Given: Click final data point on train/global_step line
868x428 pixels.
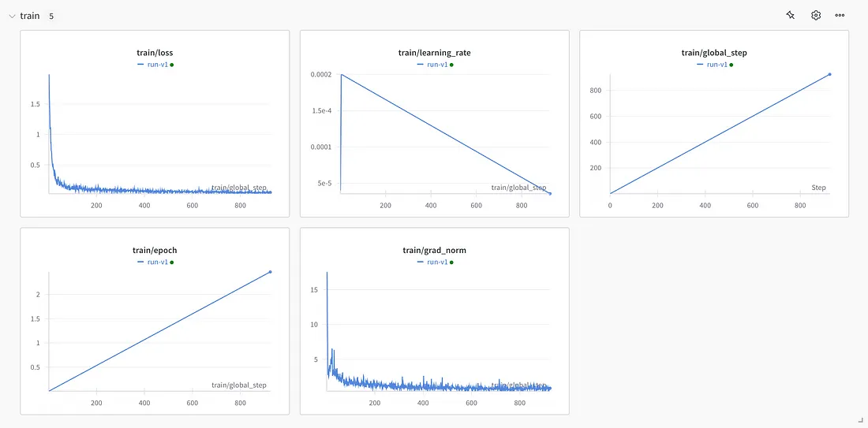Looking at the screenshot, I should 830,74.
